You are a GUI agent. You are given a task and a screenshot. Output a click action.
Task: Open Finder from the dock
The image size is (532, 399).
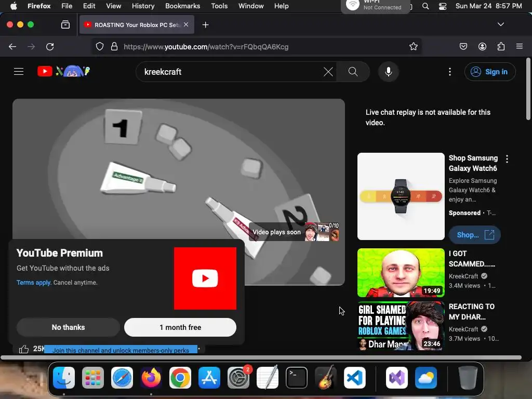click(64, 378)
